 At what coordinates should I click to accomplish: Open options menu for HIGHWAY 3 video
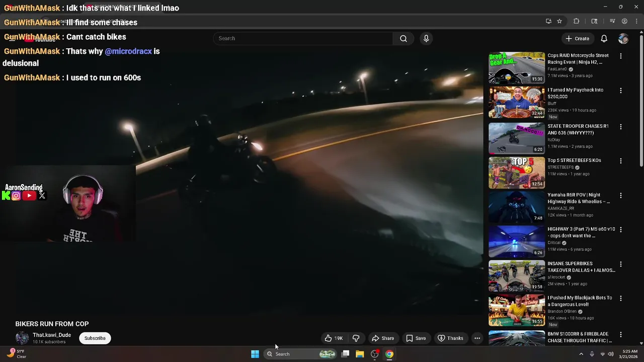[x=621, y=230]
